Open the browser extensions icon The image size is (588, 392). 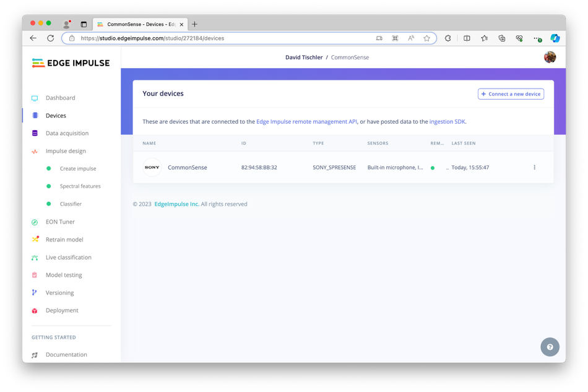pos(447,38)
